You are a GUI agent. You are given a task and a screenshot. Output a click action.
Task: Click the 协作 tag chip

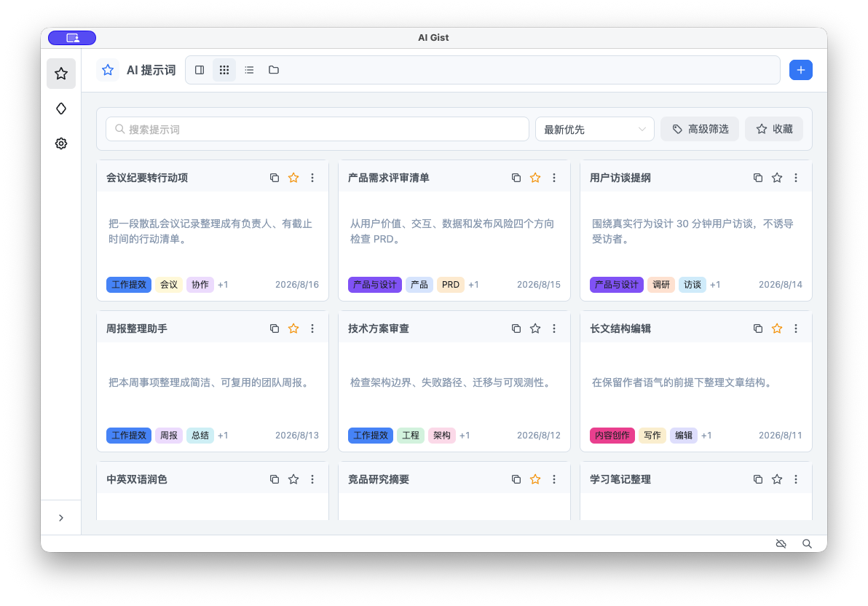pos(200,285)
